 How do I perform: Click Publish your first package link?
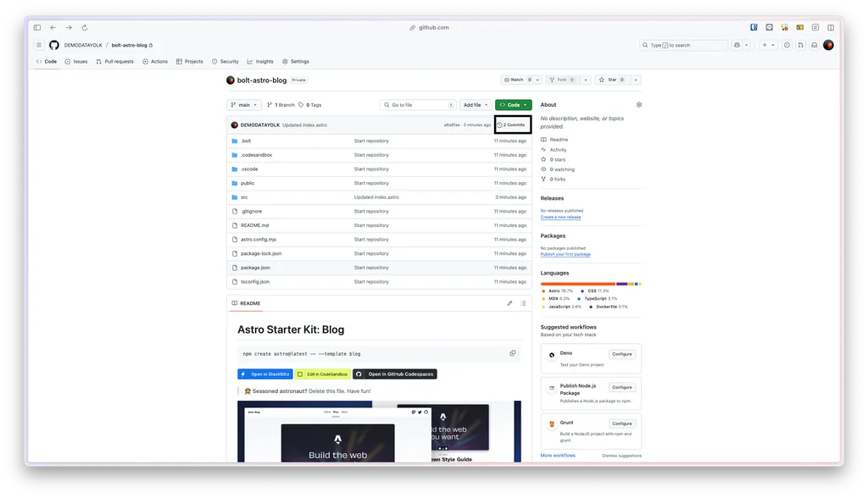[565, 255]
